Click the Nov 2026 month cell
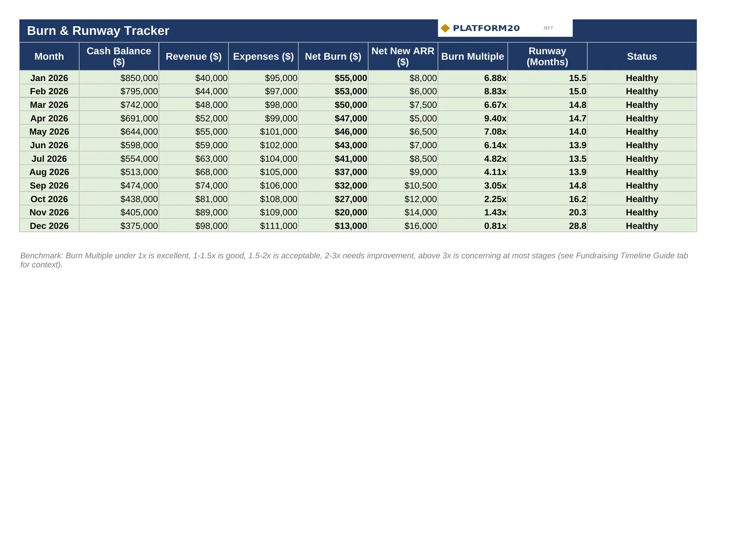756x534 pixels. tap(49, 212)
